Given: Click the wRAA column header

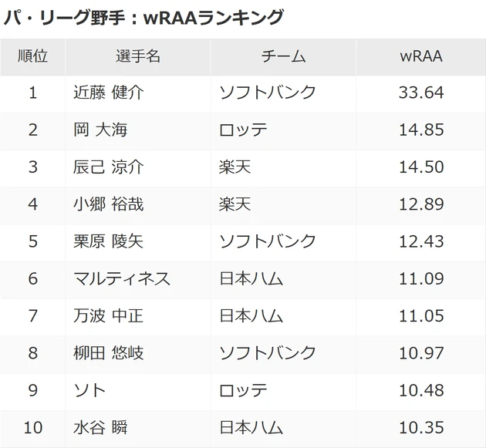Looking at the screenshot, I should [421, 56].
